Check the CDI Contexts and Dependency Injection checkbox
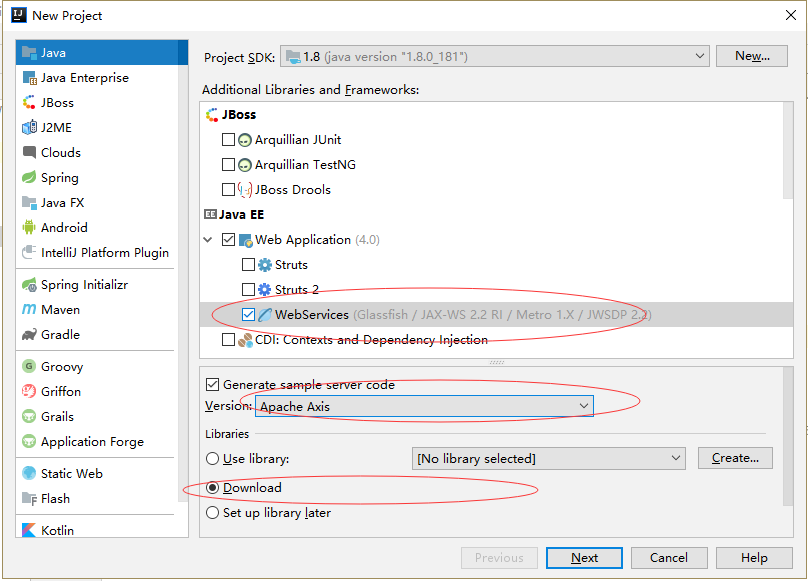808x581 pixels. (228, 340)
